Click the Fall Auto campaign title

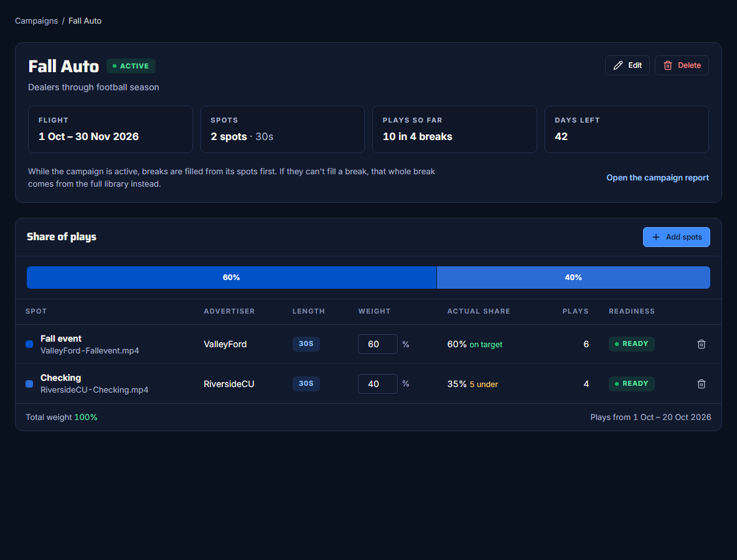63,66
